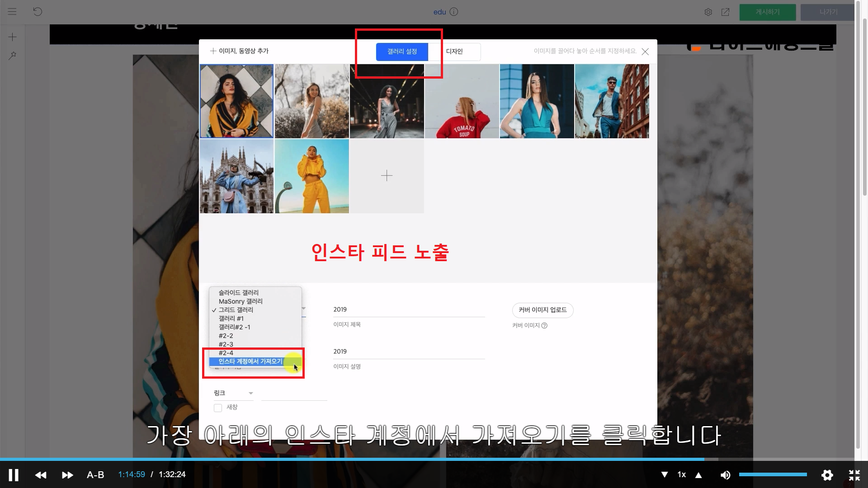The height and width of the screenshot is (488, 868).
Task: Adjust the volume slider
Action: coord(773,474)
